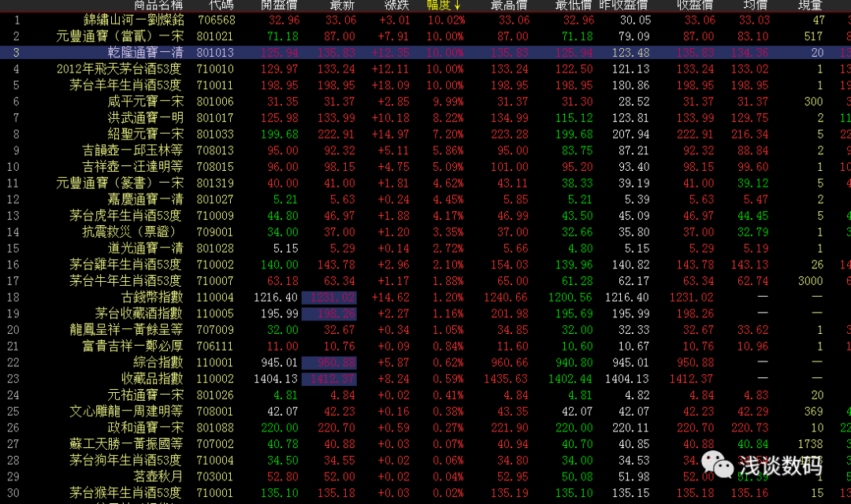The image size is (851, 504).
Task: Select row 茅台雞年生肖酒53度
Action: 425,265
